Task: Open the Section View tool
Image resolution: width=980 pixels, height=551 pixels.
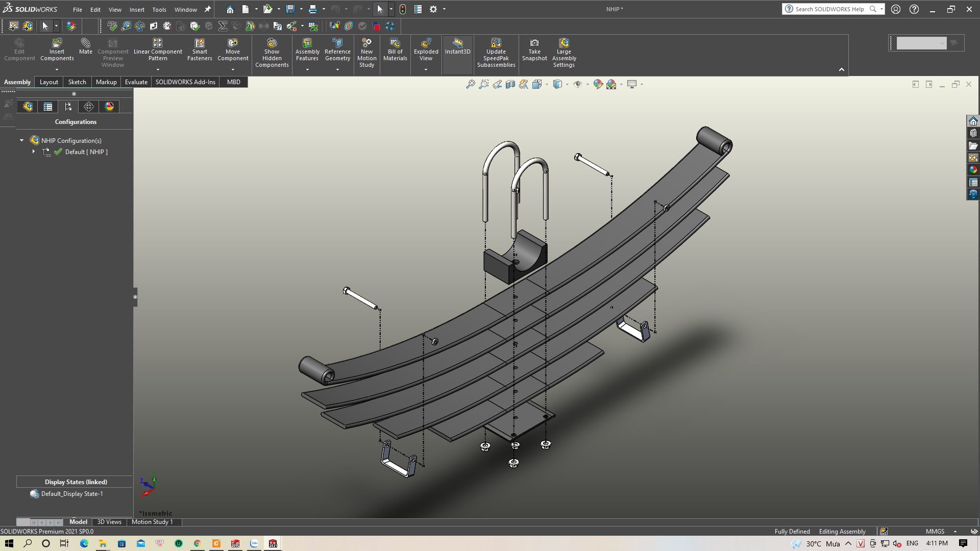Action: [x=510, y=84]
